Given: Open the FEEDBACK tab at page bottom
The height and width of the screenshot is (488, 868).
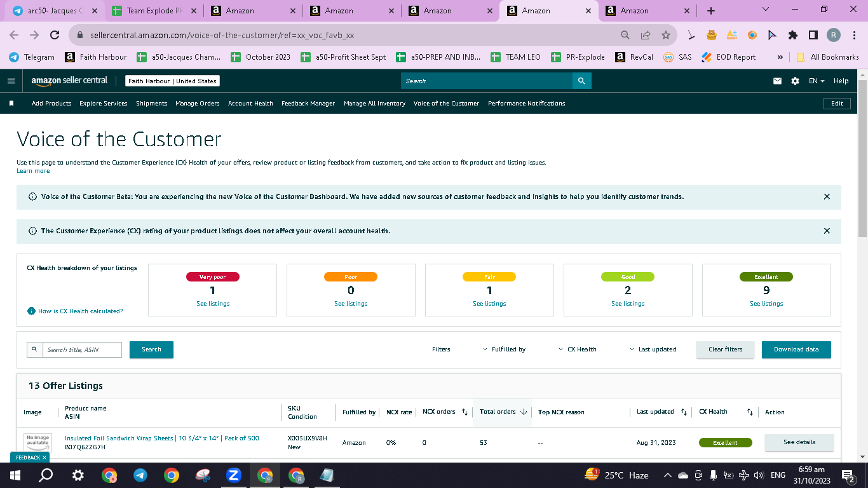Looking at the screenshot, I should (x=29, y=457).
